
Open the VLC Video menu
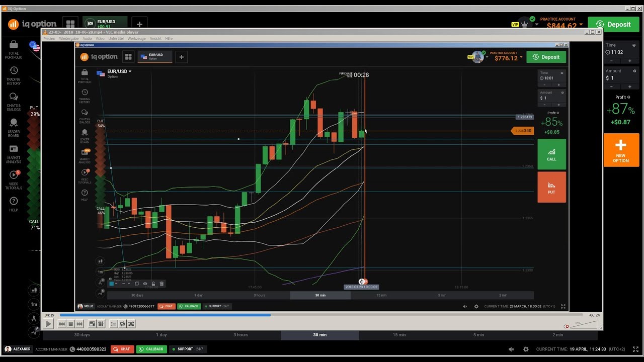[100, 39]
